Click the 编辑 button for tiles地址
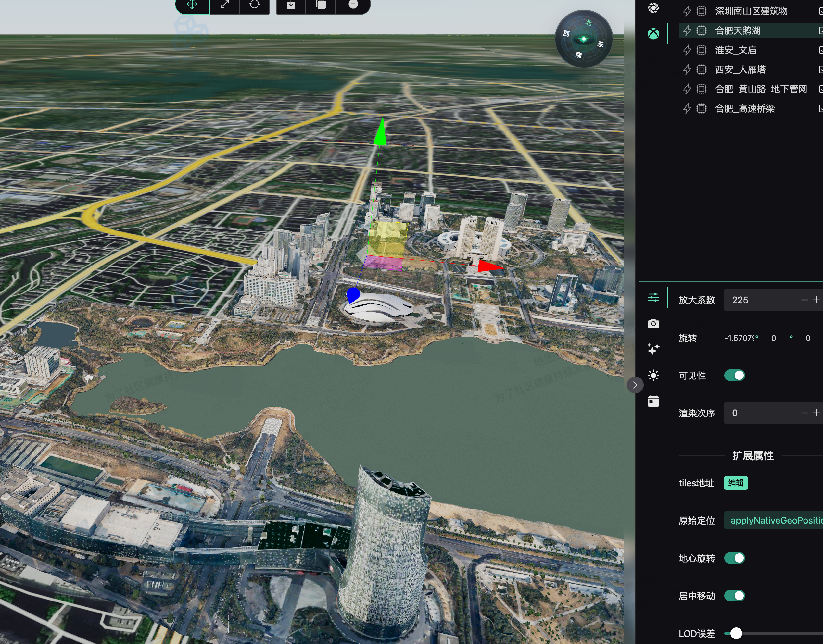Screen dimensions: 823x644 coord(736,483)
